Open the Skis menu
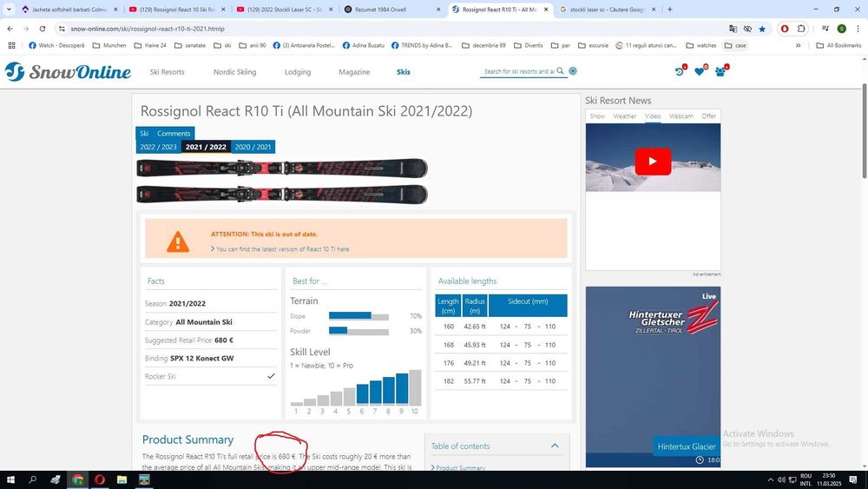Screen dimensions: 868x489 pos(404,72)
